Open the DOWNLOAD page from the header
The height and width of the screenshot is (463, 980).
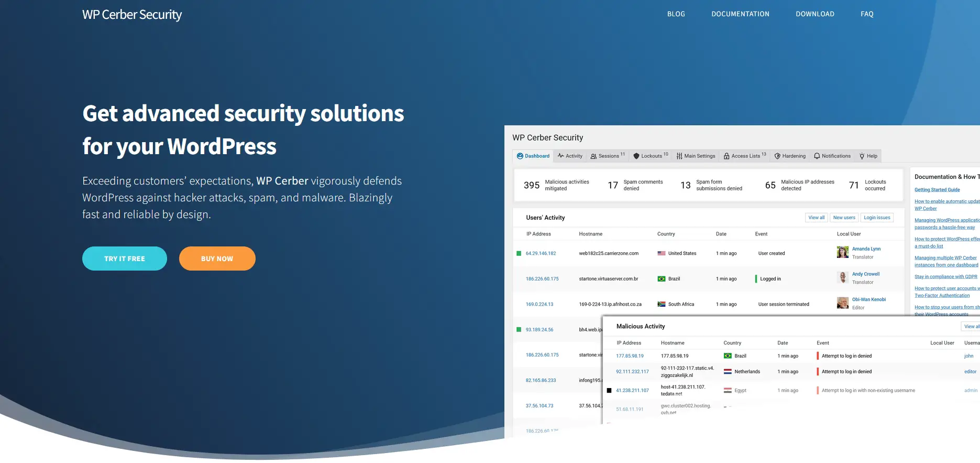pos(815,14)
